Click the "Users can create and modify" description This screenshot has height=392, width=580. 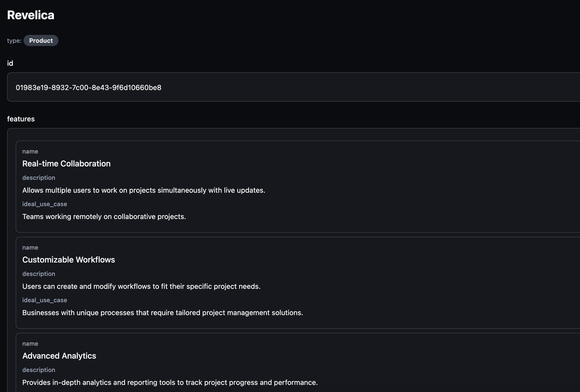(x=141, y=286)
